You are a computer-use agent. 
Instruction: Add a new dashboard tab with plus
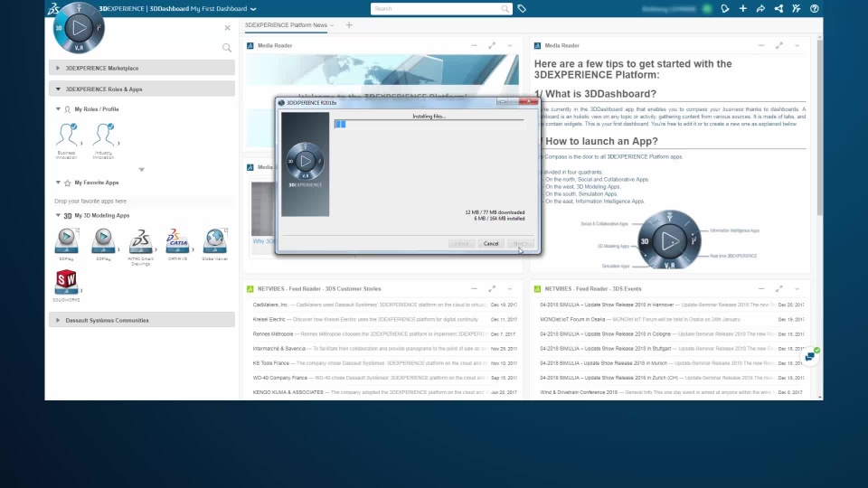coord(349,25)
